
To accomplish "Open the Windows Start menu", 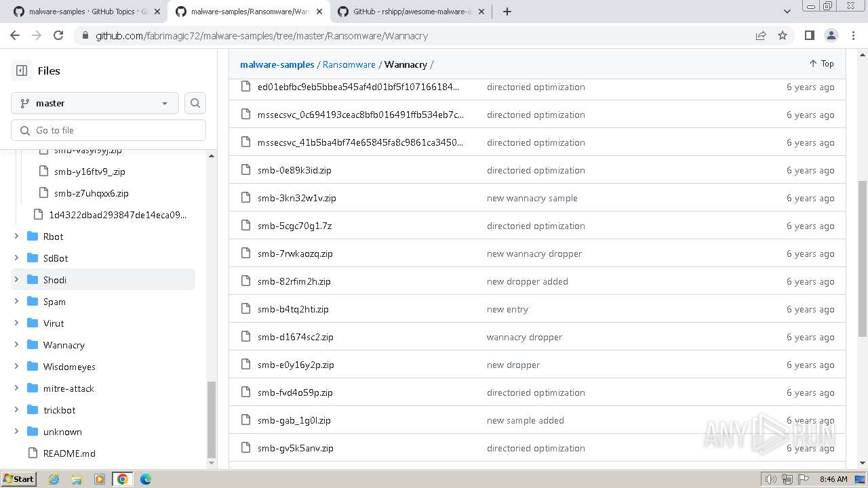I will [x=18, y=479].
